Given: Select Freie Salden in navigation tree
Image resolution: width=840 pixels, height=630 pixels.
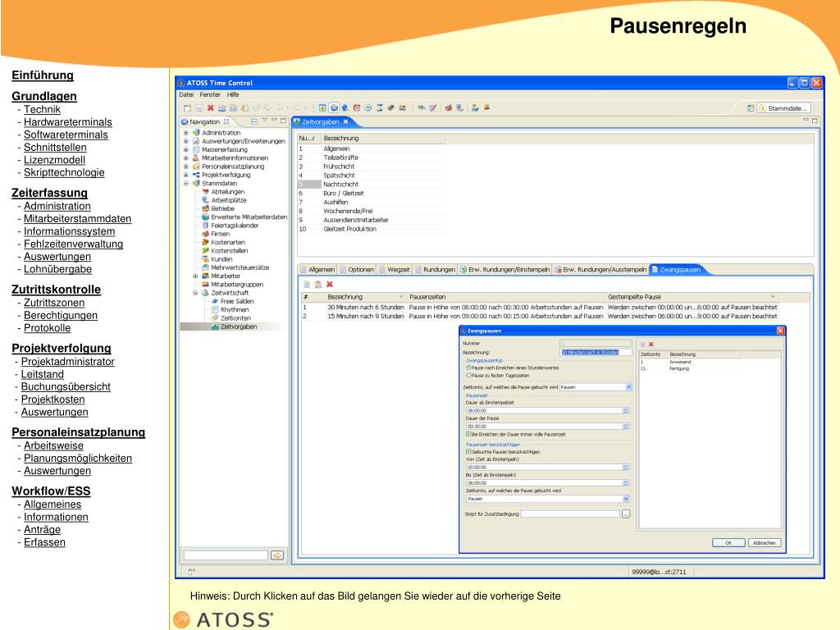Looking at the screenshot, I should pos(237,301).
